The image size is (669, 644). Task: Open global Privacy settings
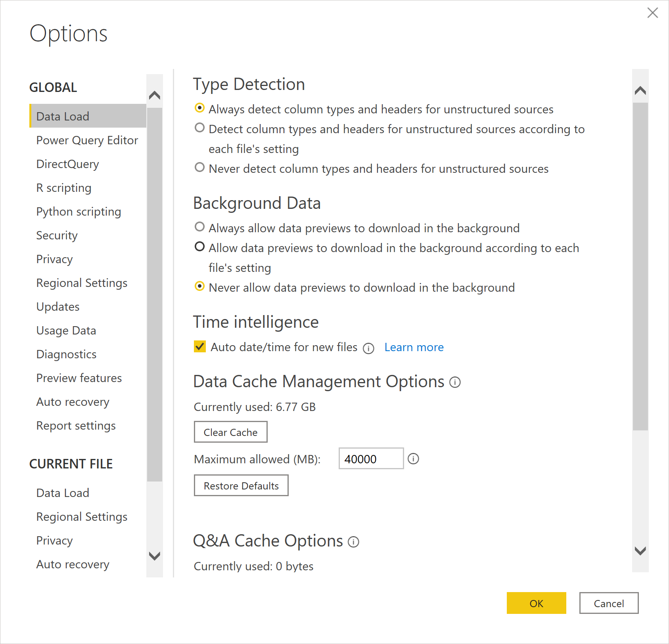54,259
